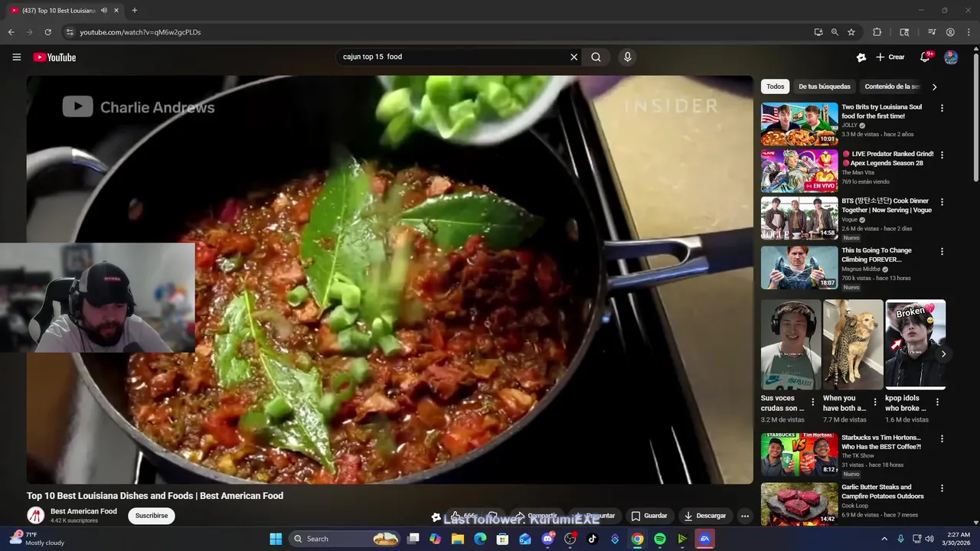The width and height of the screenshot is (980, 551).
Task: Open options for Garlic Butter Steaks video
Action: 942,488
